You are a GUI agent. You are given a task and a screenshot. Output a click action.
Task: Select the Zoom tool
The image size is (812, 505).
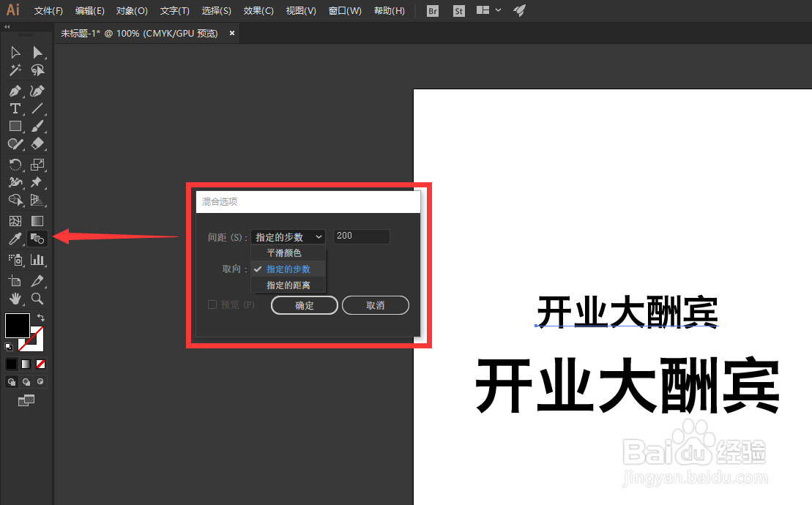click(x=37, y=298)
